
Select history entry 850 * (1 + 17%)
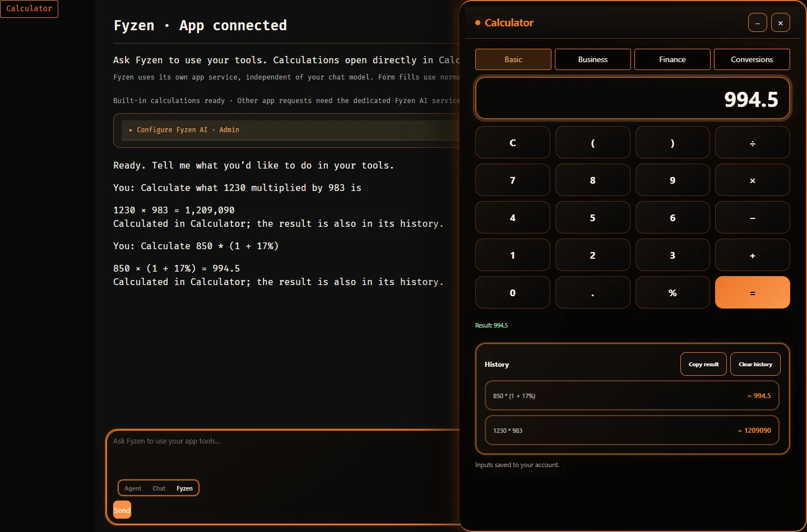pyautogui.click(x=632, y=396)
